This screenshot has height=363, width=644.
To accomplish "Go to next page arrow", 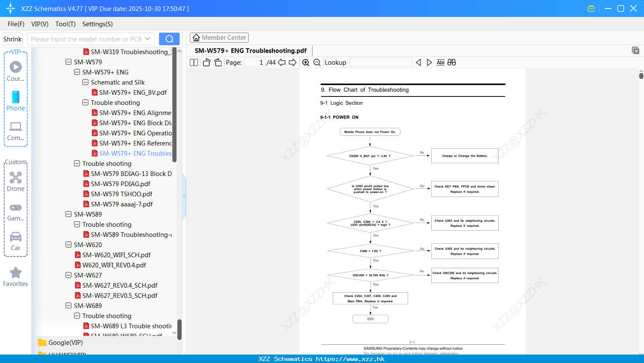I will tap(293, 63).
